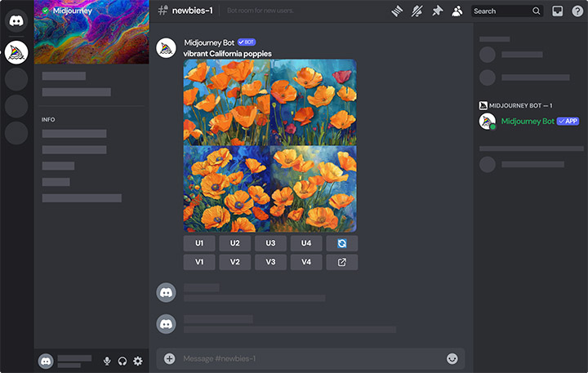Go to Discord home direct messages
This screenshot has width=588, height=373.
click(16, 18)
